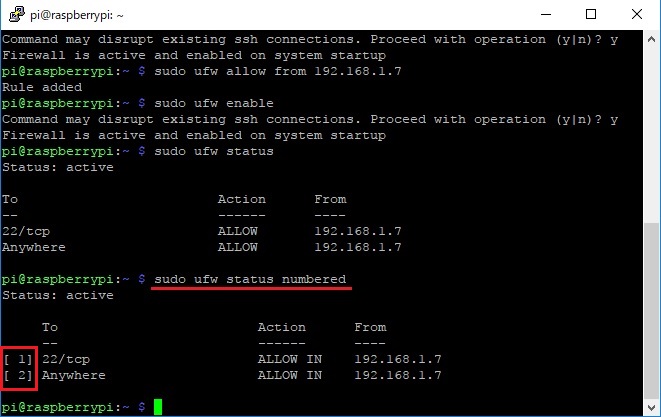
Task: Click the green terminal cursor block
Action: [x=158, y=407]
